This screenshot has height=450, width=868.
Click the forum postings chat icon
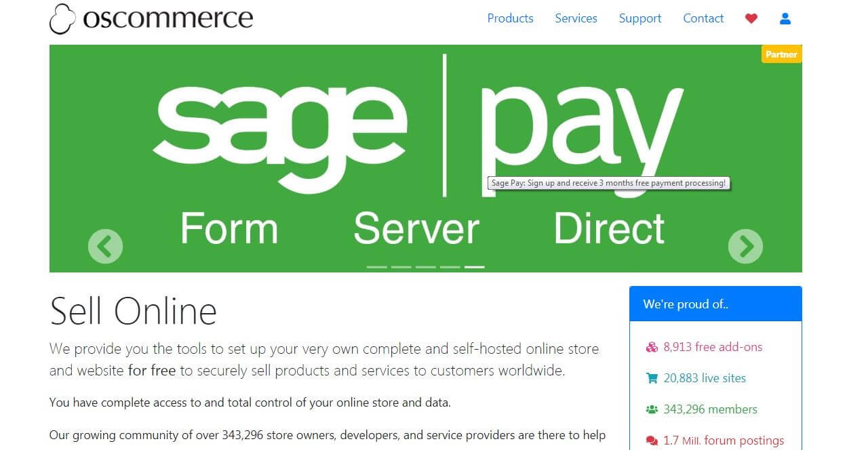(652, 441)
